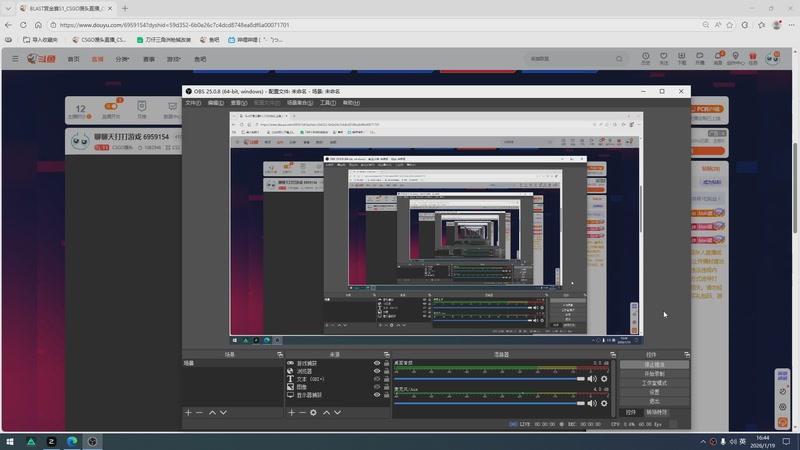
Task: Open Douyu 赛事 nav link
Action: click(148, 59)
